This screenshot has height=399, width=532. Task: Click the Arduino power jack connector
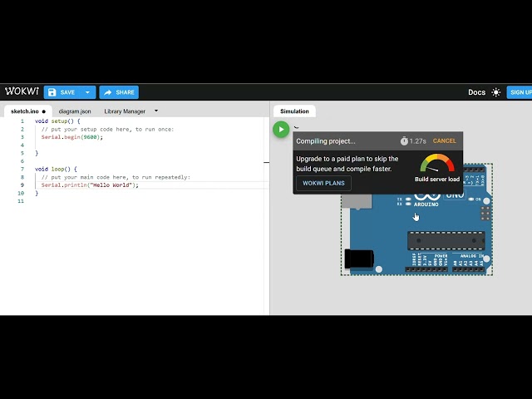359,259
